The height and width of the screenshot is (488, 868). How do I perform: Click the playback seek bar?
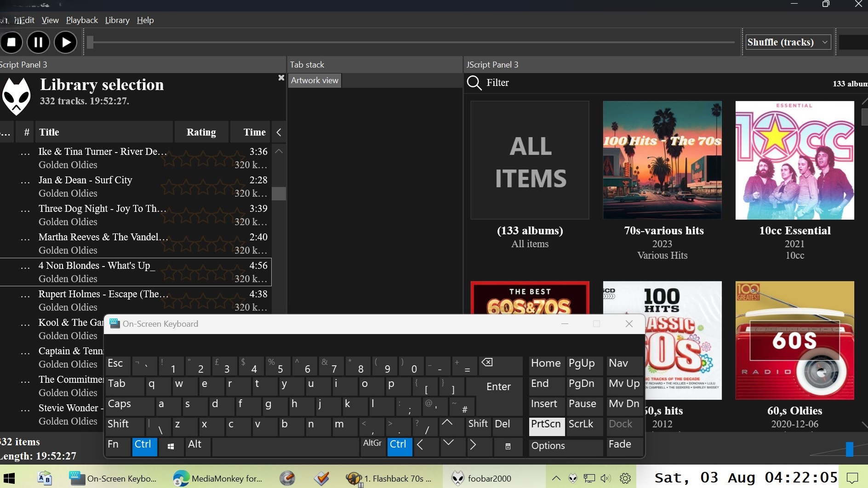pyautogui.click(x=411, y=42)
